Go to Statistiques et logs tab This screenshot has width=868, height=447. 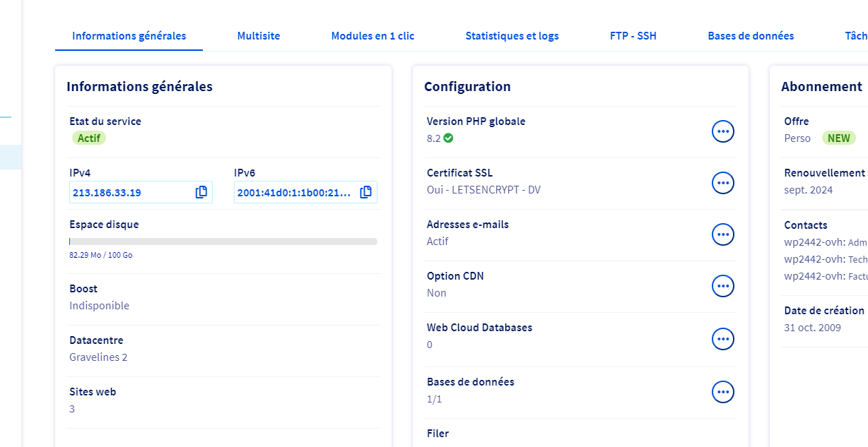click(512, 36)
